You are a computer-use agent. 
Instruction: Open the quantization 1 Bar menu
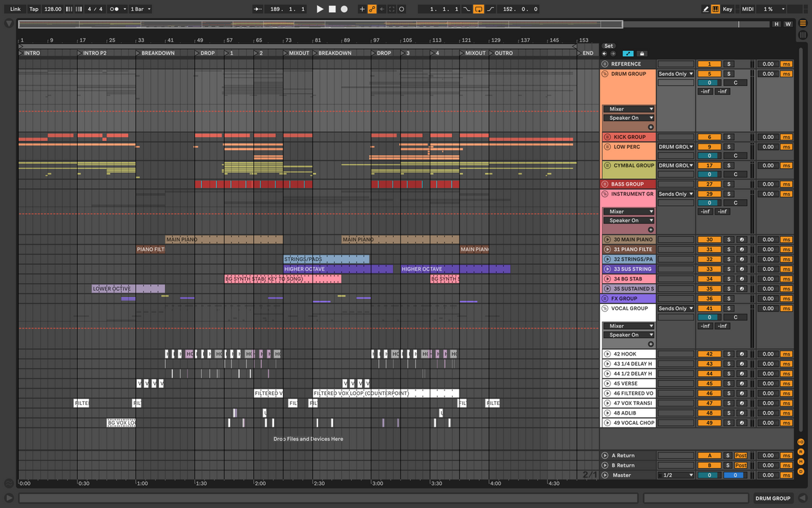coord(140,9)
